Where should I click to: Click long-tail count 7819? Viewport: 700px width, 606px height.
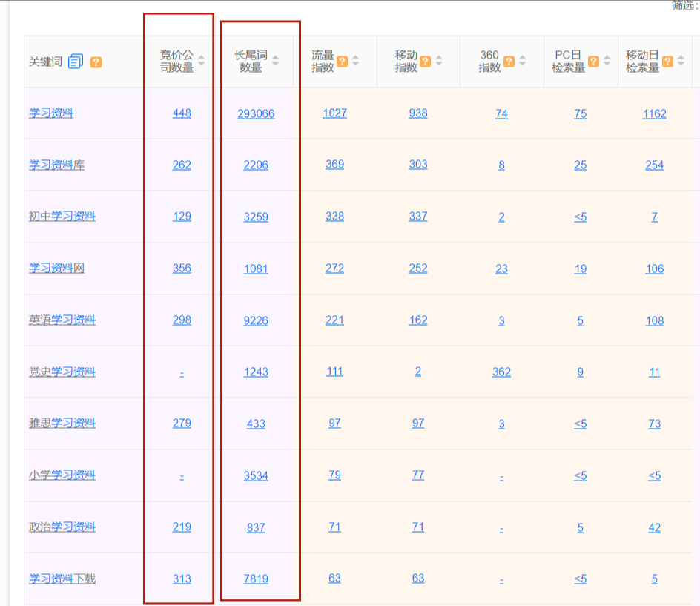256,579
